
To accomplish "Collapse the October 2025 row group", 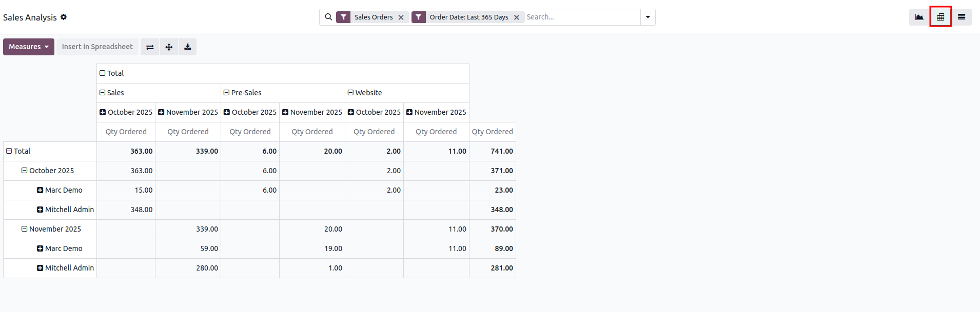I will click(x=24, y=171).
